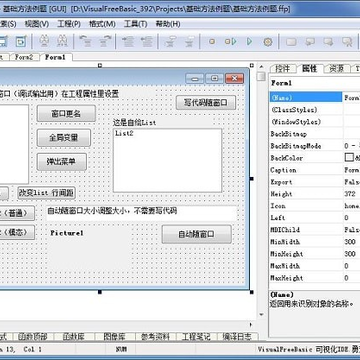The height and width of the screenshot is (360, 360).
Task: Click the 改变list 行间距 button
Action: [47, 193]
